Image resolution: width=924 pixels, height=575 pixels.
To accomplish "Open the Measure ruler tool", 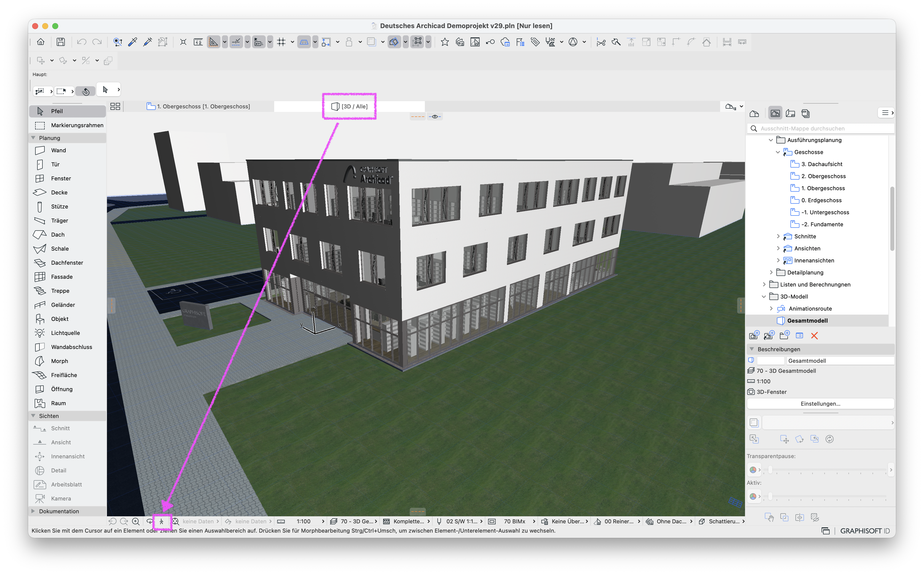I will click(x=198, y=42).
